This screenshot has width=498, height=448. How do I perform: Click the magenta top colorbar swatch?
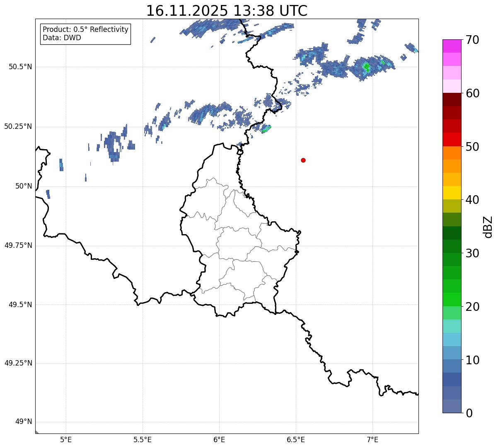pos(452,46)
